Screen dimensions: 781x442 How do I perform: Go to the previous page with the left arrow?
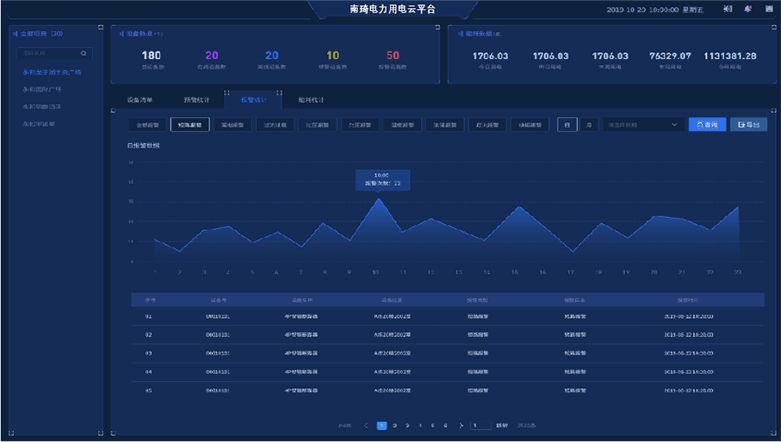coord(367,425)
